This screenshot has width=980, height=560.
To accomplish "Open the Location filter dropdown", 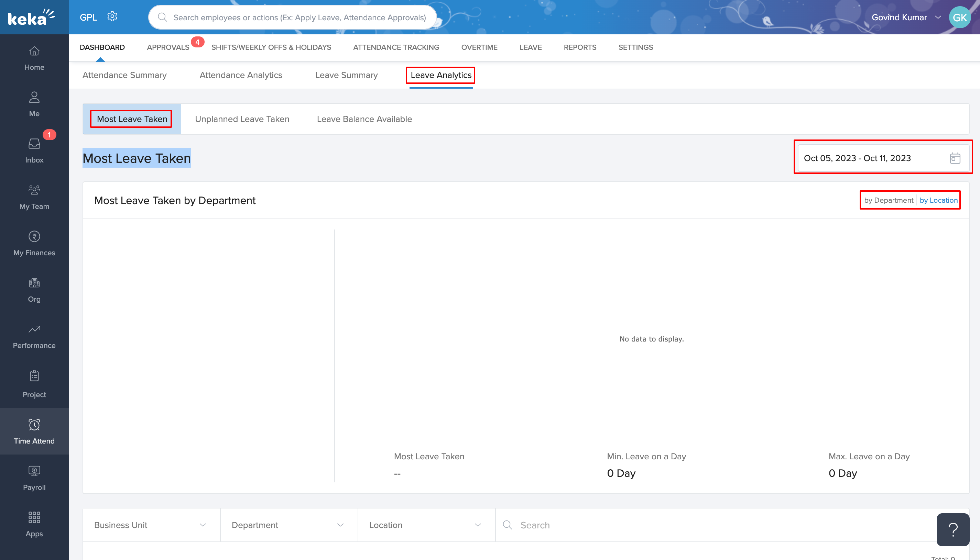I will tap(426, 525).
